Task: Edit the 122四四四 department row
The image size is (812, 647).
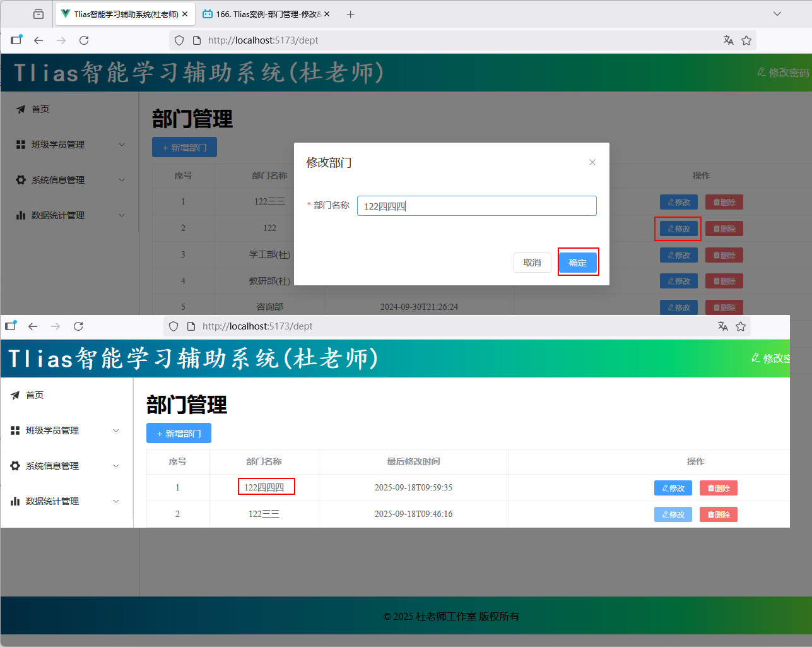Action: (673, 488)
